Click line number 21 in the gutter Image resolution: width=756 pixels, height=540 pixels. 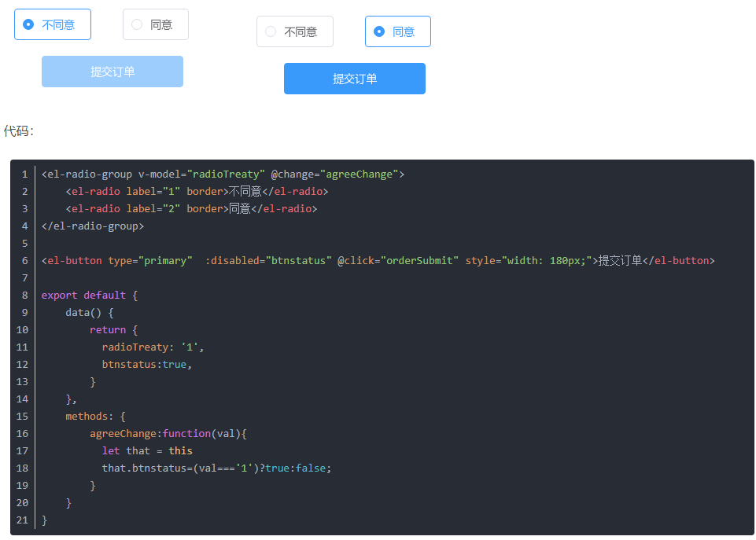pyautogui.click(x=22, y=520)
